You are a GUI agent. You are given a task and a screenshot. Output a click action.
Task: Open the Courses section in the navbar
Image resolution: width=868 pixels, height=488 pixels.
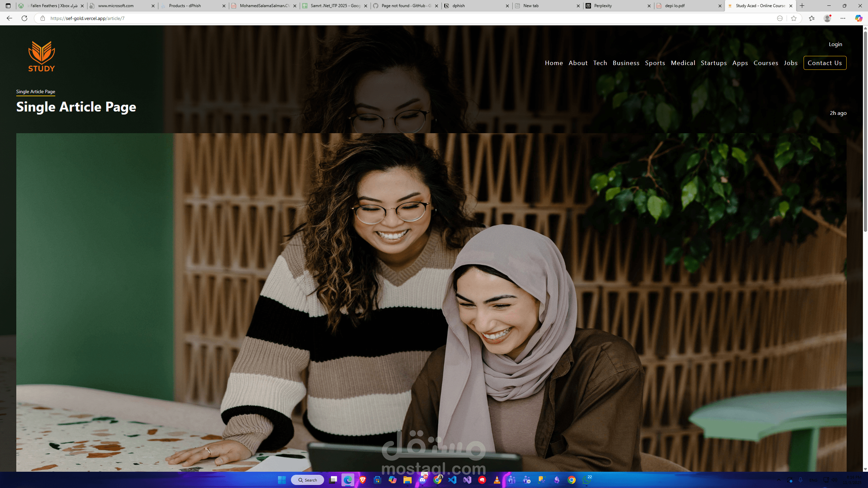766,63
